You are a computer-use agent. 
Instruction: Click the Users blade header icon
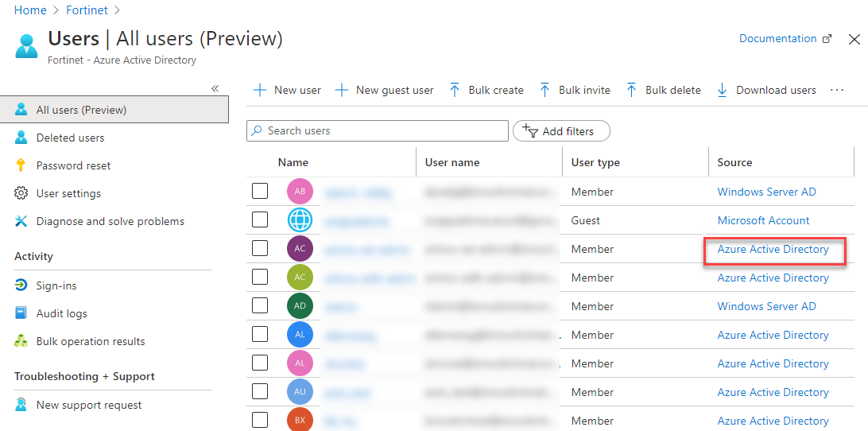(x=26, y=46)
